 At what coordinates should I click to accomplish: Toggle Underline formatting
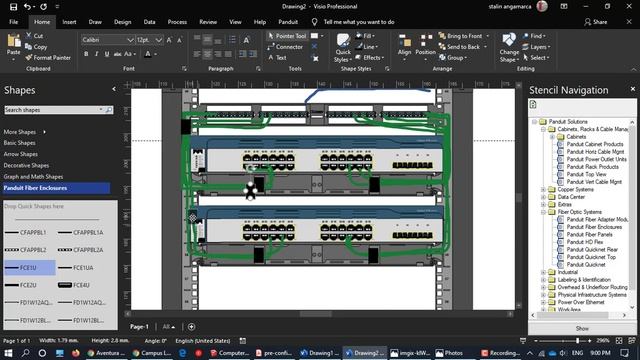tap(107, 54)
